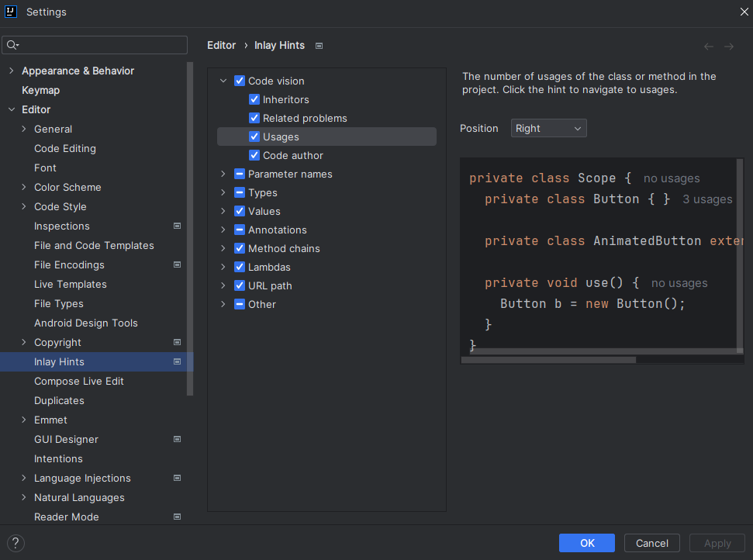Screen dimensions: 753x560
Task: Click into the settings search field
Action: coord(101,45)
